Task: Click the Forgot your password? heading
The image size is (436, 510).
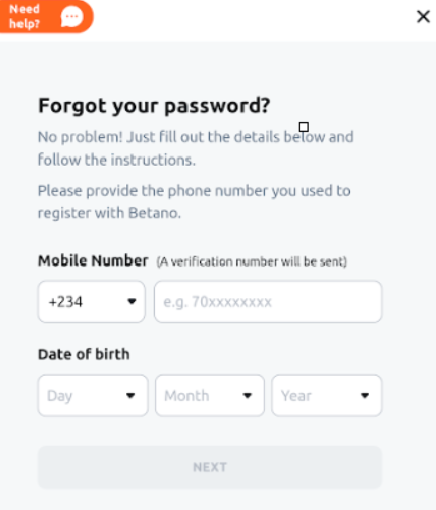Action: coord(154,106)
